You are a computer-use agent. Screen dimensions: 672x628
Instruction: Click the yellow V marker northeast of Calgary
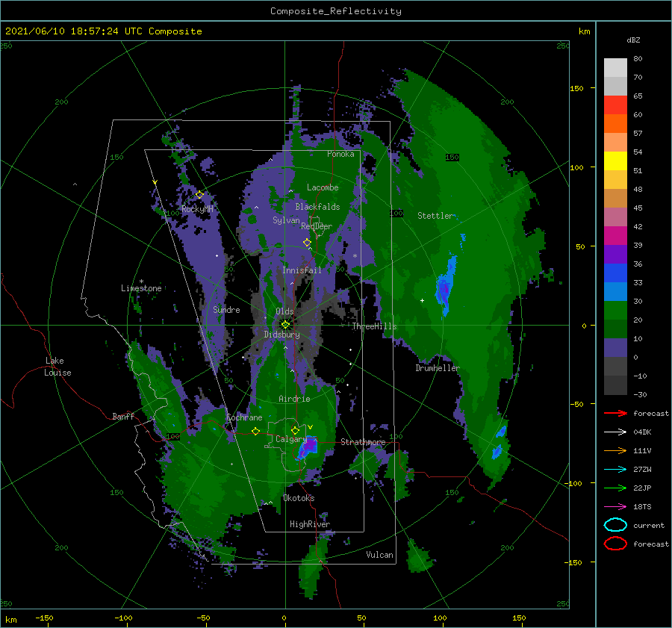click(311, 427)
